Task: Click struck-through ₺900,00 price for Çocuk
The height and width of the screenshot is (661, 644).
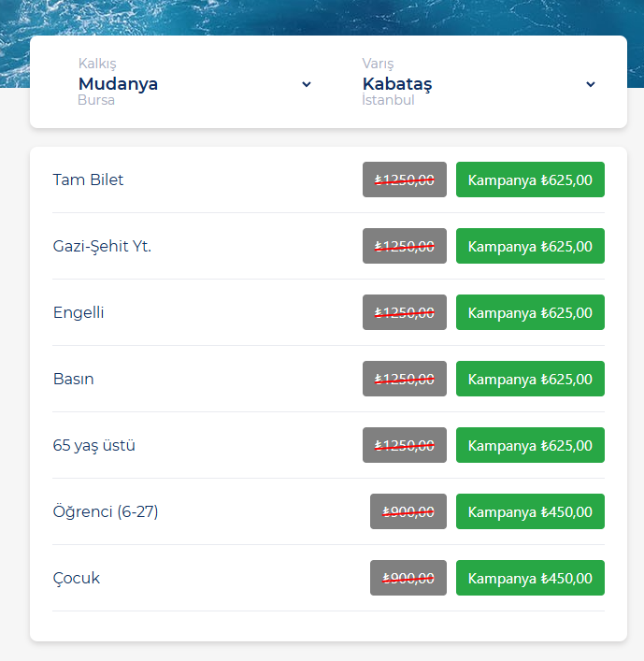Action: [408, 578]
